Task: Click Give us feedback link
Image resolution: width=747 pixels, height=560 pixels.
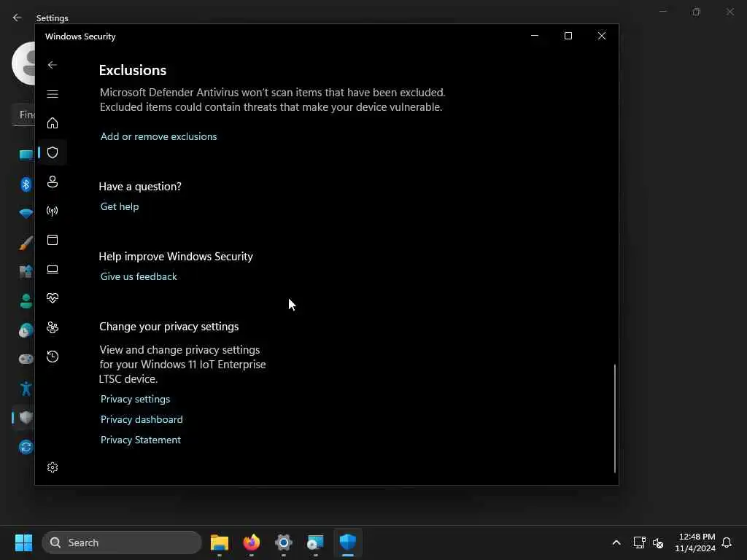Action: pyautogui.click(x=139, y=276)
